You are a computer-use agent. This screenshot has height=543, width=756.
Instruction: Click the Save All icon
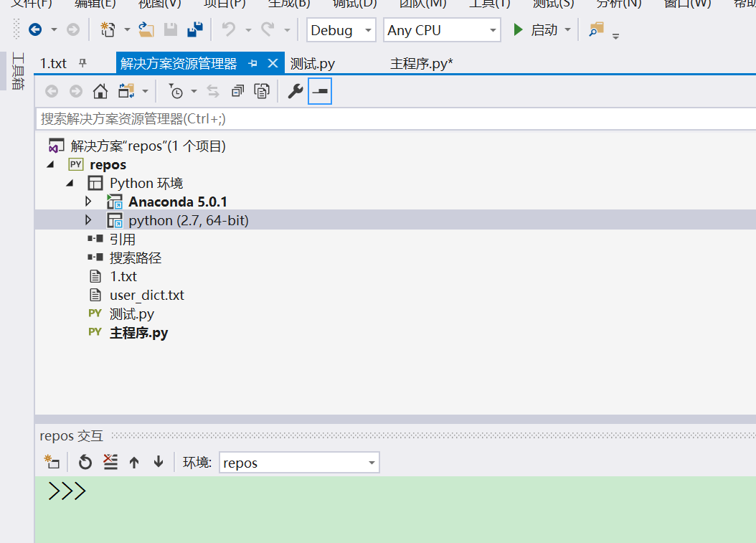click(195, 30)
